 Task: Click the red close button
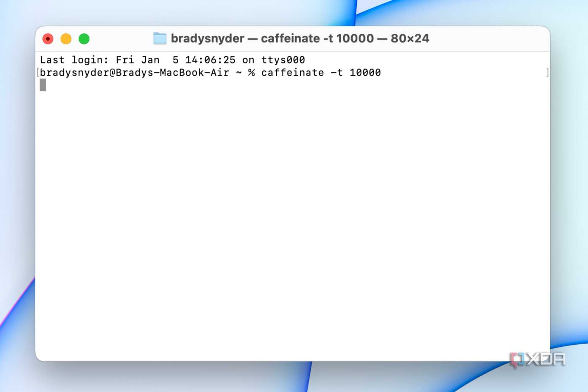point(48,38)
